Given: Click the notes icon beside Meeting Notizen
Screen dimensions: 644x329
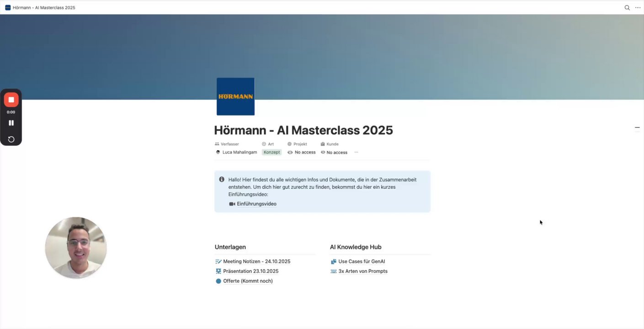Looking at the screenshot, I should click(x=218, y=261).
